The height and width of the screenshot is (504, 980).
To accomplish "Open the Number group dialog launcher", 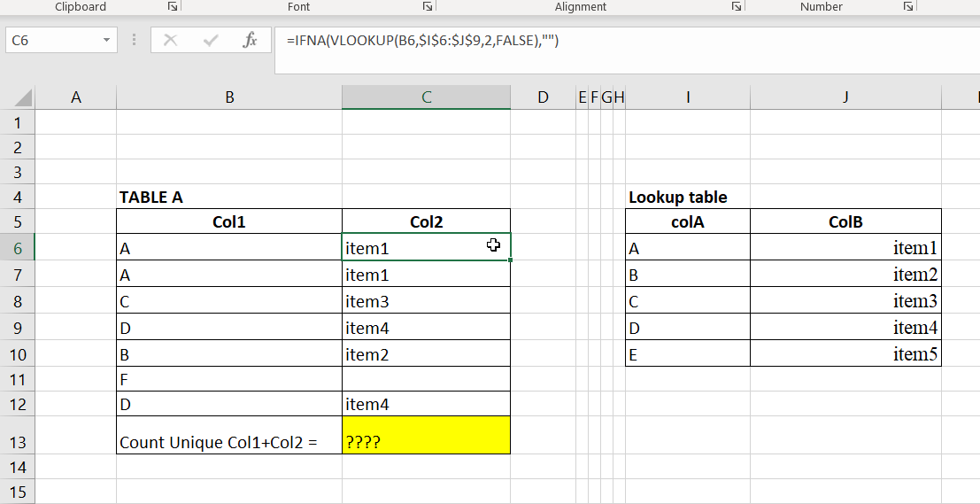I will [907, 7].
